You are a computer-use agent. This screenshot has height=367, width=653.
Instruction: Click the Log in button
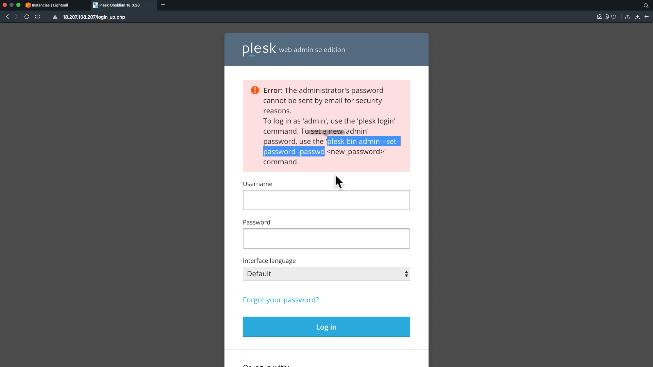click(326, 327)
